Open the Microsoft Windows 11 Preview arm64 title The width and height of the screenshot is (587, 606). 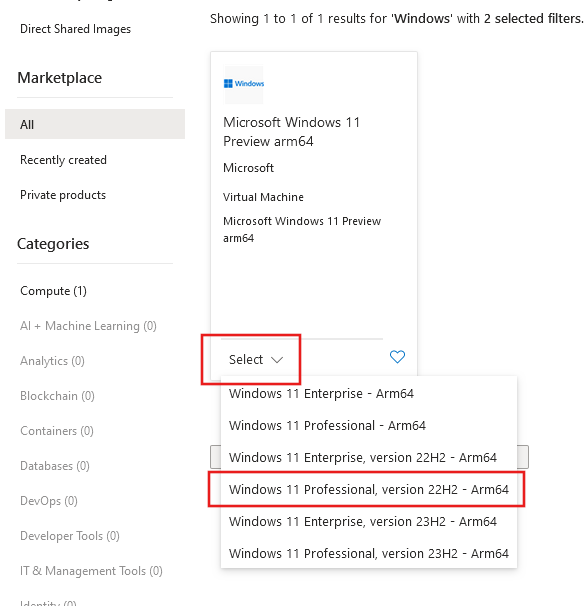[291, 132]
